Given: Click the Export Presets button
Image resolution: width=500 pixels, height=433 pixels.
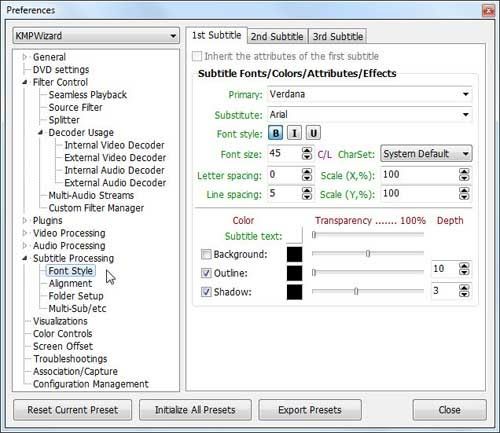Looking at the screenshot, I should pos(310,410).
